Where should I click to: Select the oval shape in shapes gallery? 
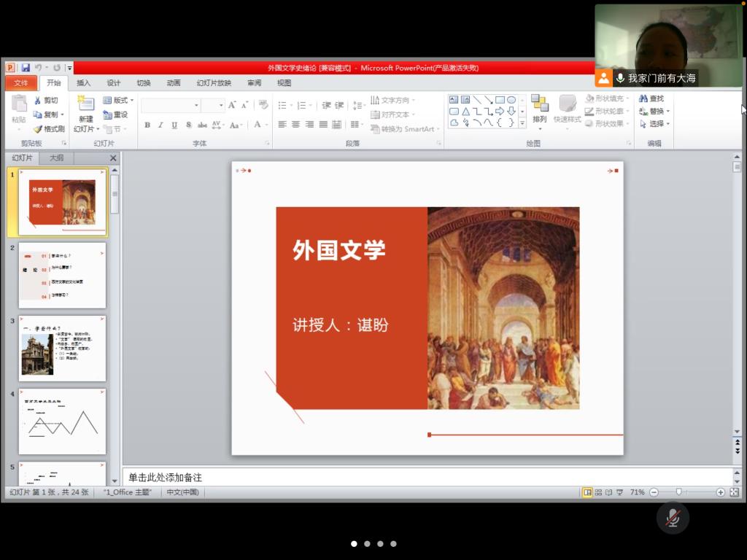pyautogui.click(x=511, y=99)
